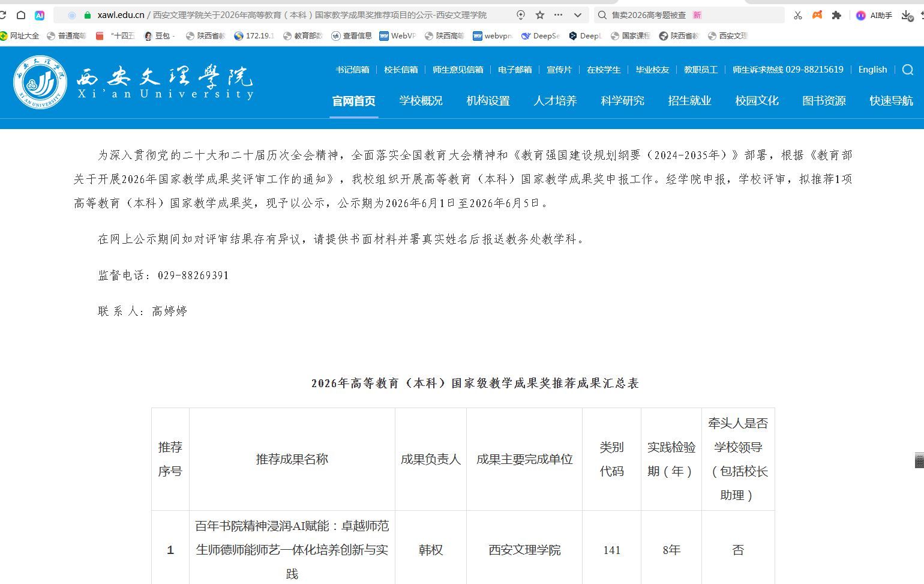The image size is (924, 584).
Task: Click the green padlock site security icon
Action: pos(88,15)
